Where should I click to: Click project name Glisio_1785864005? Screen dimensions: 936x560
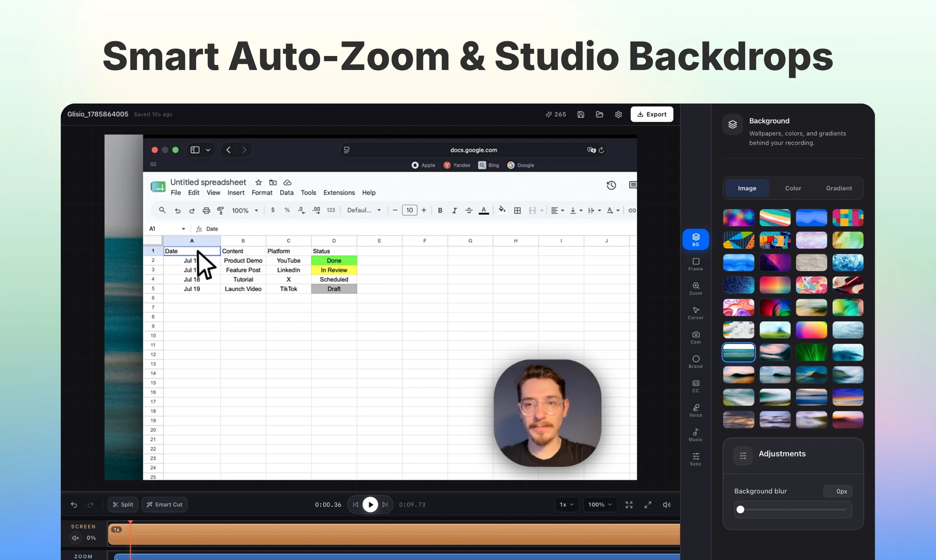[x=98, y=114]
